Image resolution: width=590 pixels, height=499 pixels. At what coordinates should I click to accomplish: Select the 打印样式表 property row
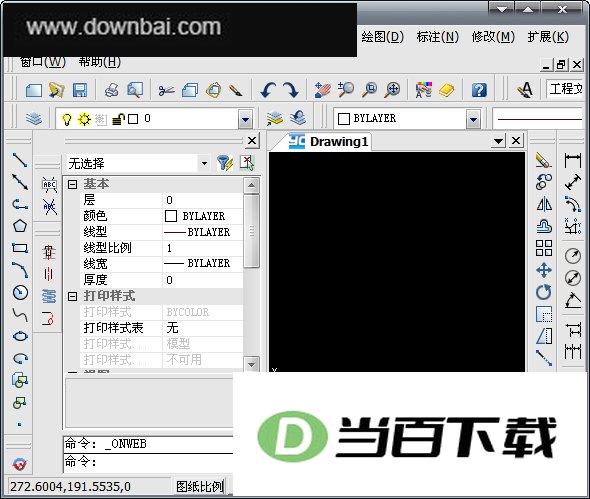161,328
